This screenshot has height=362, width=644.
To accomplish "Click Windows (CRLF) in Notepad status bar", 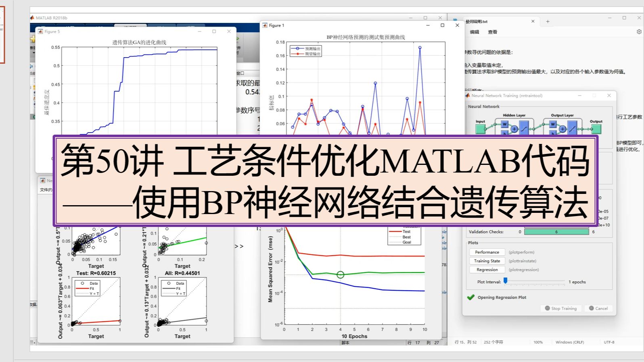I will [569, 342].
